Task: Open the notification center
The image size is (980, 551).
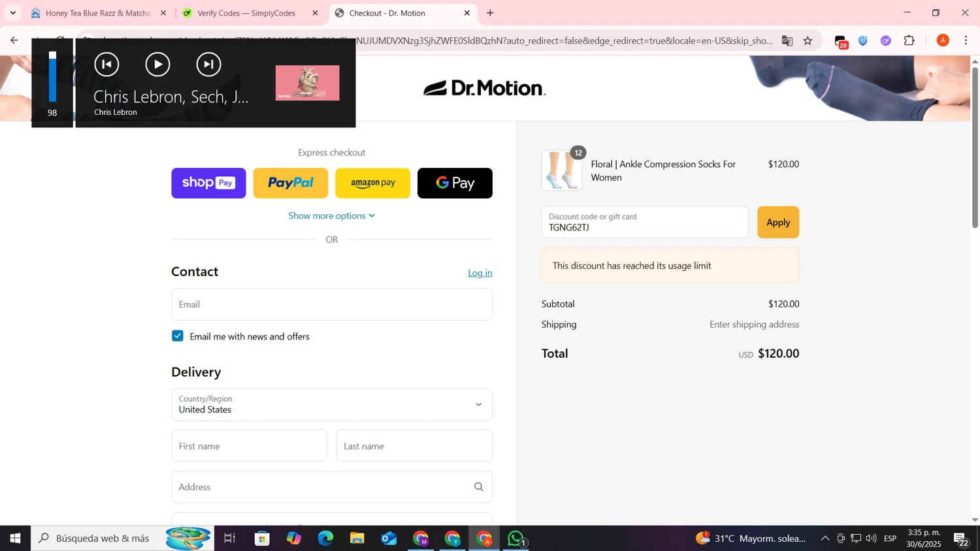Action: [x=961, y=539]
